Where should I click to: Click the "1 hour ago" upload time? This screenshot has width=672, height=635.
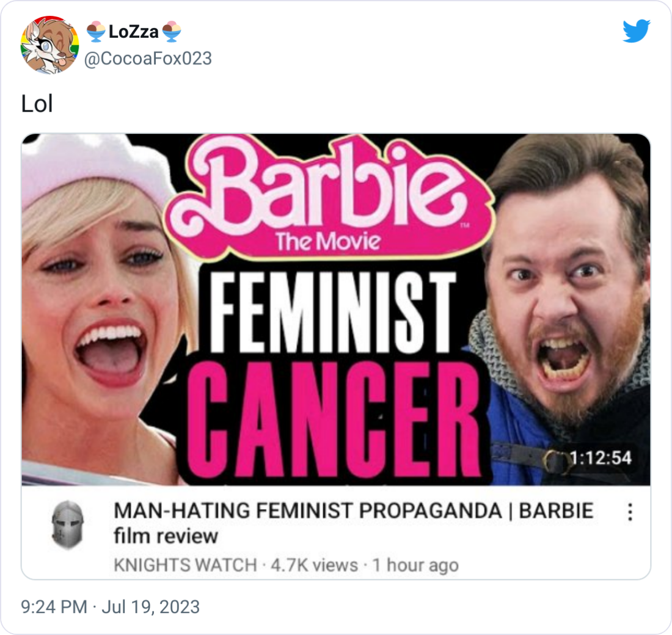[415, 565]
